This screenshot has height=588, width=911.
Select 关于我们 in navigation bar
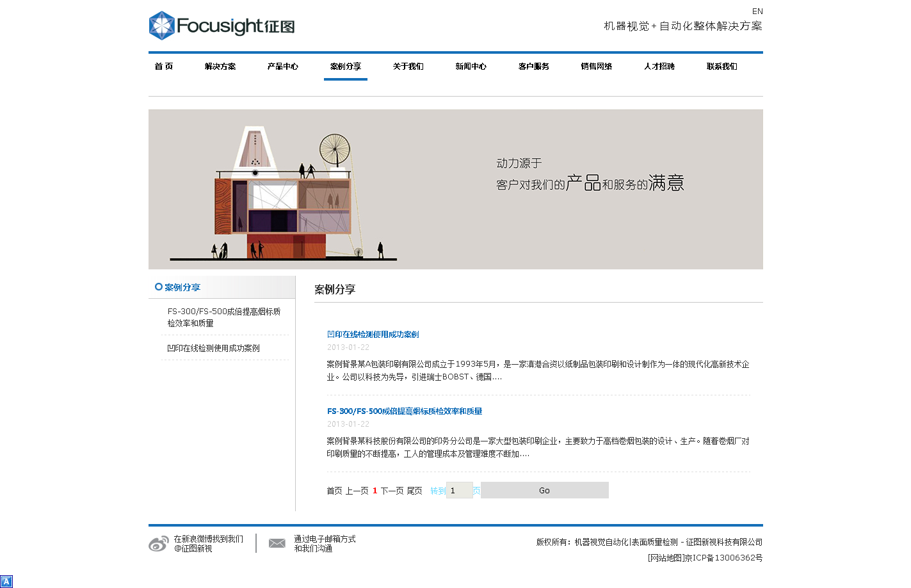[x=408, y=67]
